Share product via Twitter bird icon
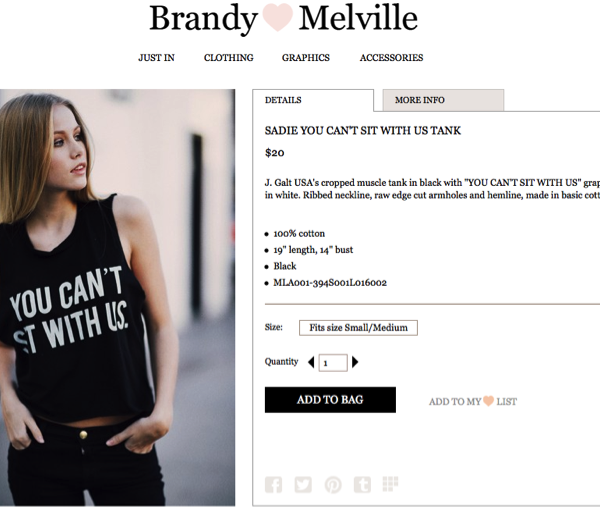Screen dimensions: 600x513 (x=303, y=485)
